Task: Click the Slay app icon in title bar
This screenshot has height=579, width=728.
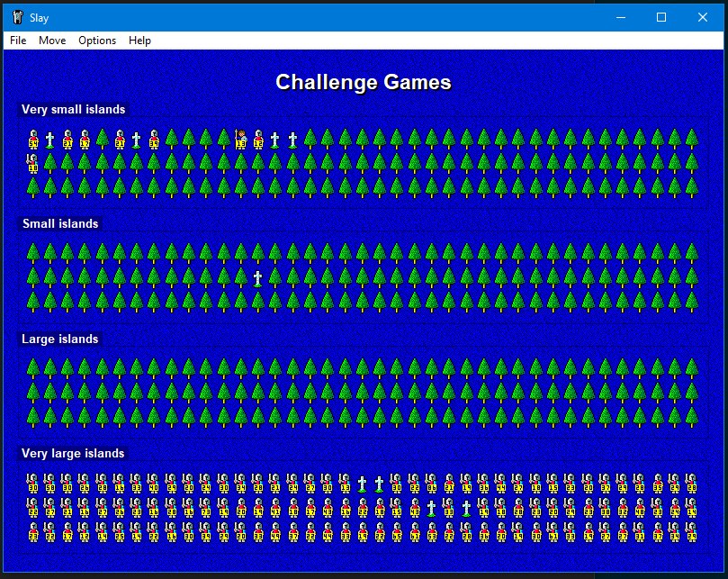Action: [x=18, y=17]
